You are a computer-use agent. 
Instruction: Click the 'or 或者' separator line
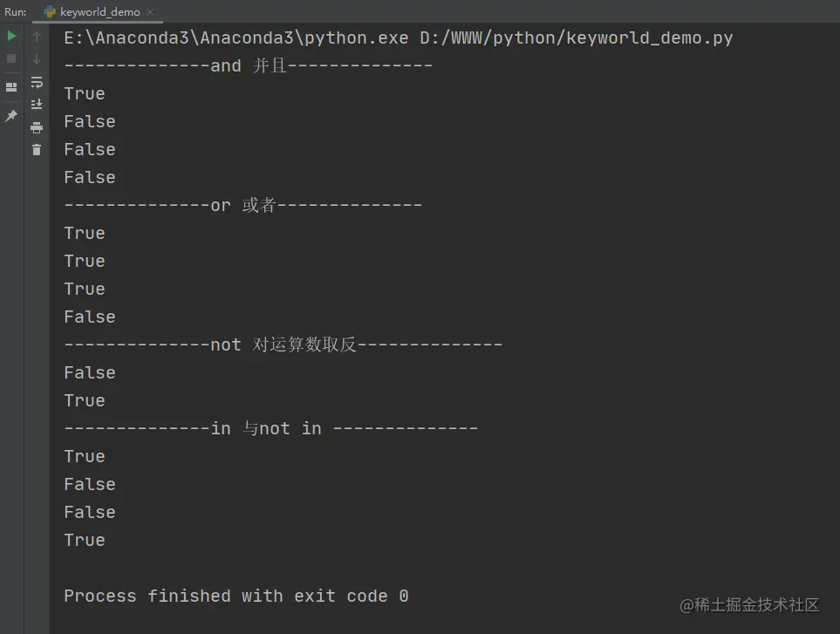(242, 205)
